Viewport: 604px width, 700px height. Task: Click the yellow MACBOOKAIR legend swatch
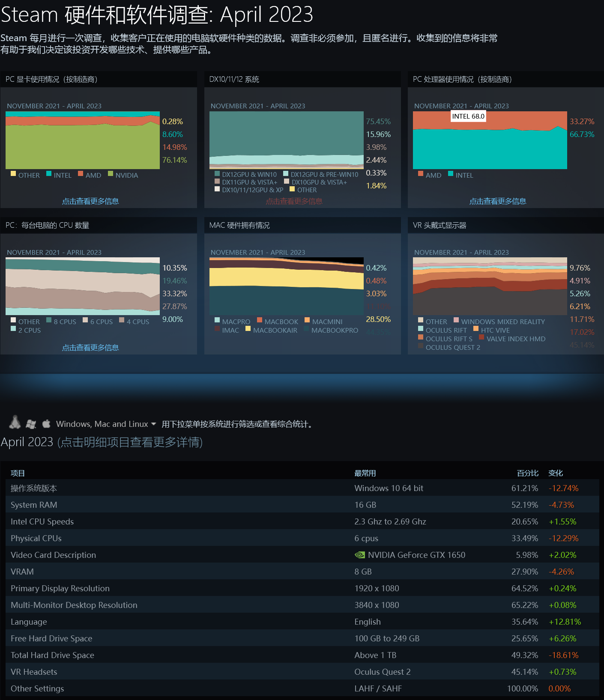pos(248,329)
